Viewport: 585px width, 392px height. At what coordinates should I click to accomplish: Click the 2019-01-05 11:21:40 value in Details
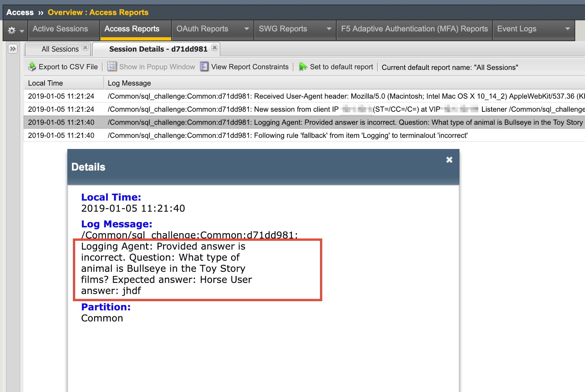coord(133,208)
